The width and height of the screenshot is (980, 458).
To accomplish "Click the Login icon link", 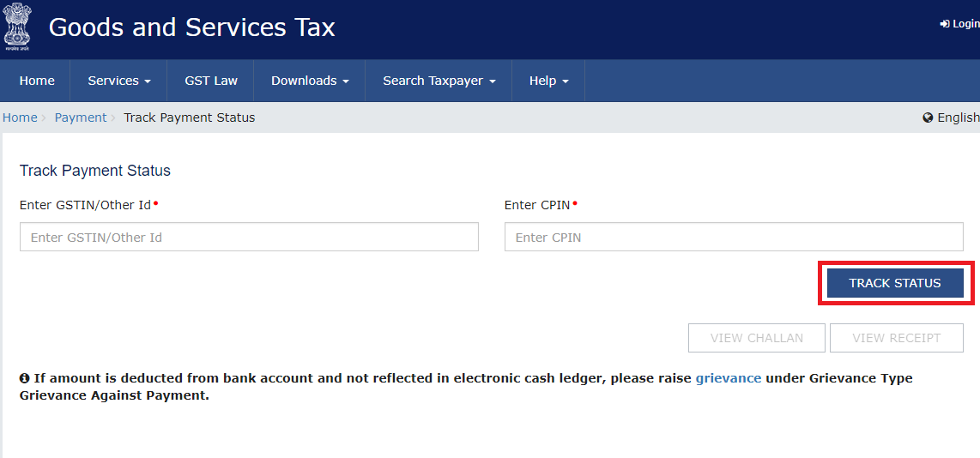I will 960,24.
